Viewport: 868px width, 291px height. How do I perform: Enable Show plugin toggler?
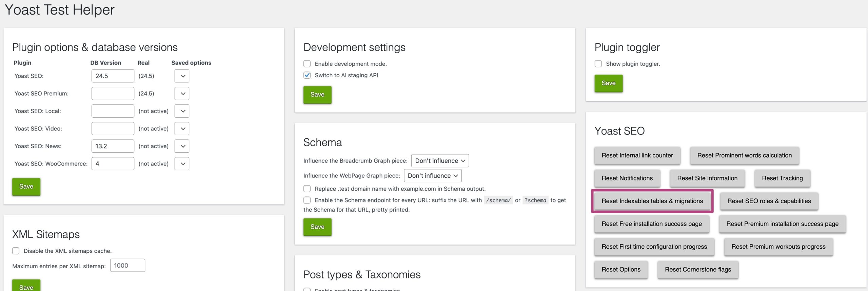(598, 63)
